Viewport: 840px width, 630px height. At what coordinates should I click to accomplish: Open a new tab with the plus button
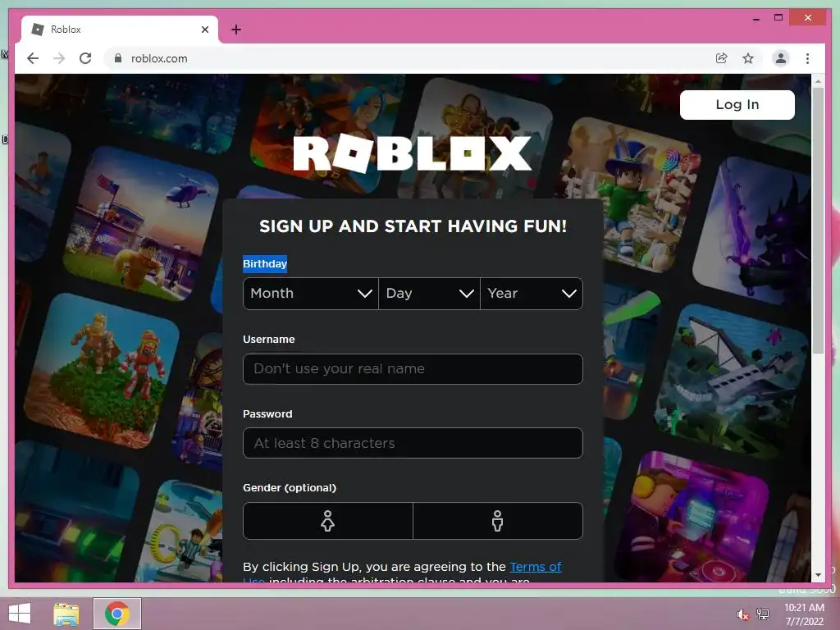coord(236,30)
